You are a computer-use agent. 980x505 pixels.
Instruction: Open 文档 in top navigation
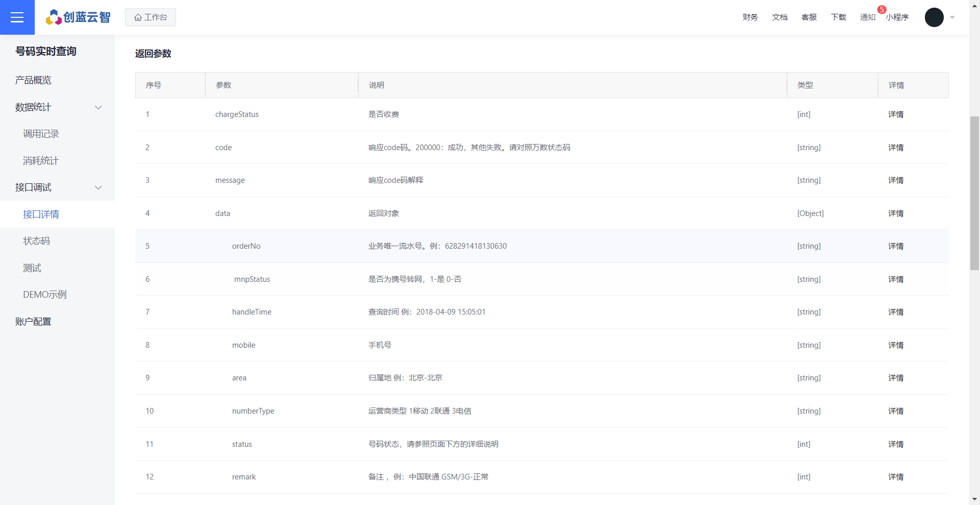click(779, 17)
